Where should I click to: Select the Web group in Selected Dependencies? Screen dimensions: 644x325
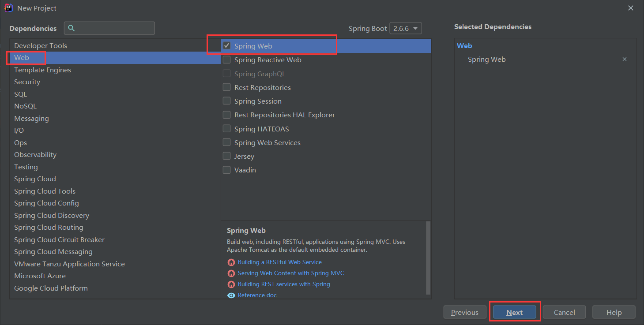(x=464, y=45)
